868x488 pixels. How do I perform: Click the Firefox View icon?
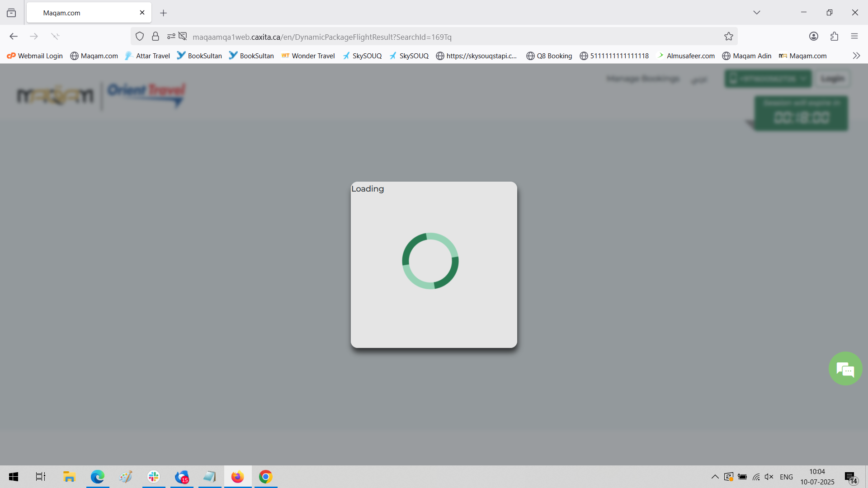[x=11, y=13]
